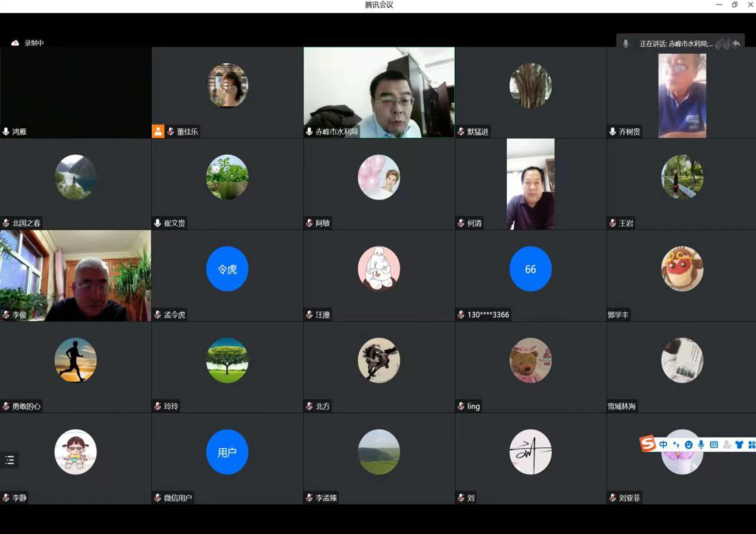Click the 微信用户 name label

(x=178, y=498)
